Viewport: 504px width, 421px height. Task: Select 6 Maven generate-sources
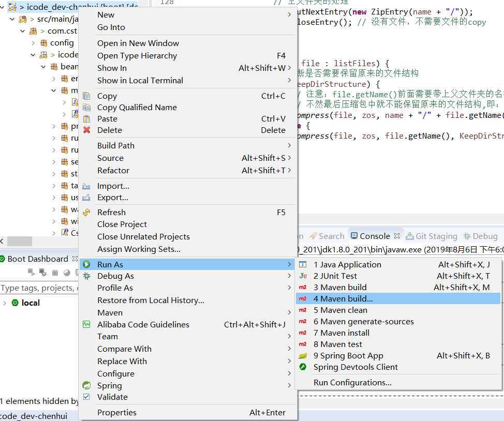[x=398, y=321]
